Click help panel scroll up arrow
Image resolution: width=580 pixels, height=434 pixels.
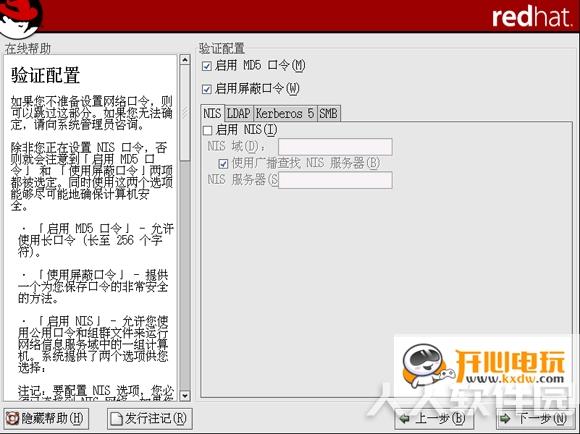pyautogui.click(x=185, y=60)
